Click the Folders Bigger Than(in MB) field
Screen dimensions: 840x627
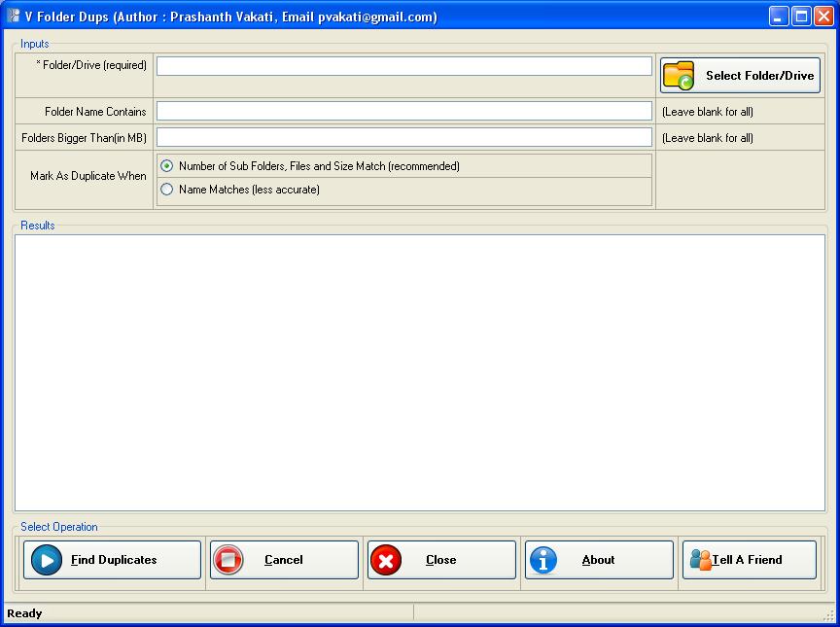pyautogui.click(x=403, y=138)
